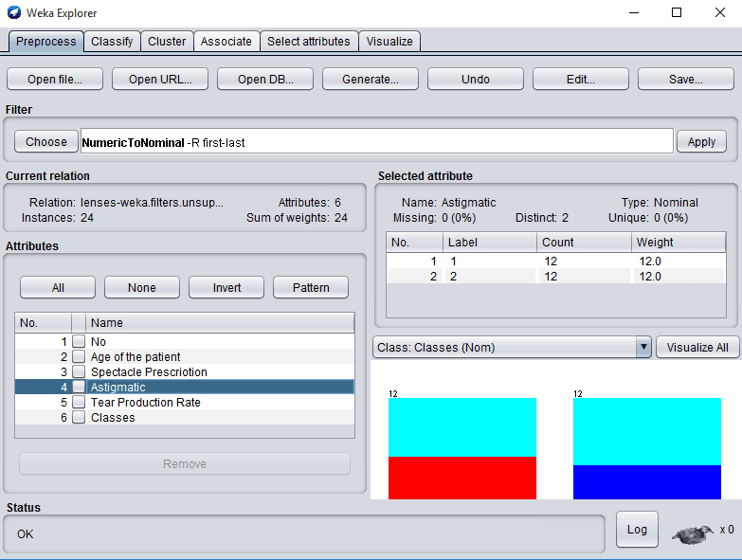Click the Weka Explorer title bar logo

click(x=14, y=12)
